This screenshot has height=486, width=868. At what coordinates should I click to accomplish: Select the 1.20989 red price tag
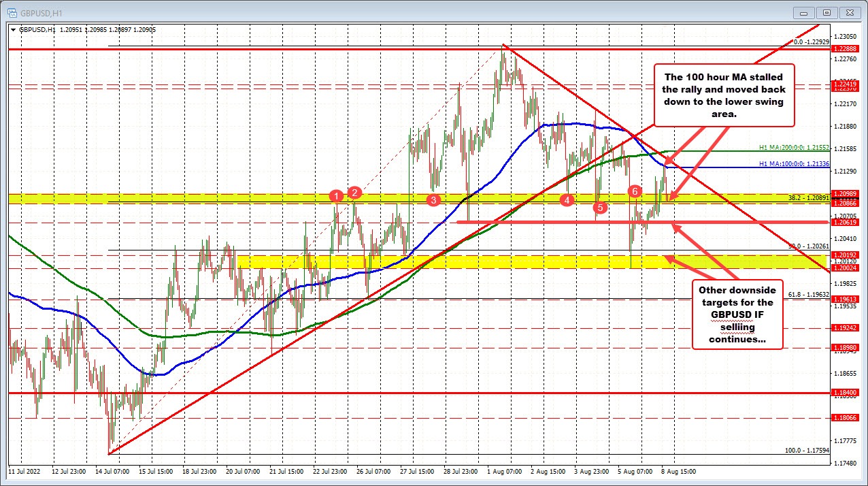[846, 195]
